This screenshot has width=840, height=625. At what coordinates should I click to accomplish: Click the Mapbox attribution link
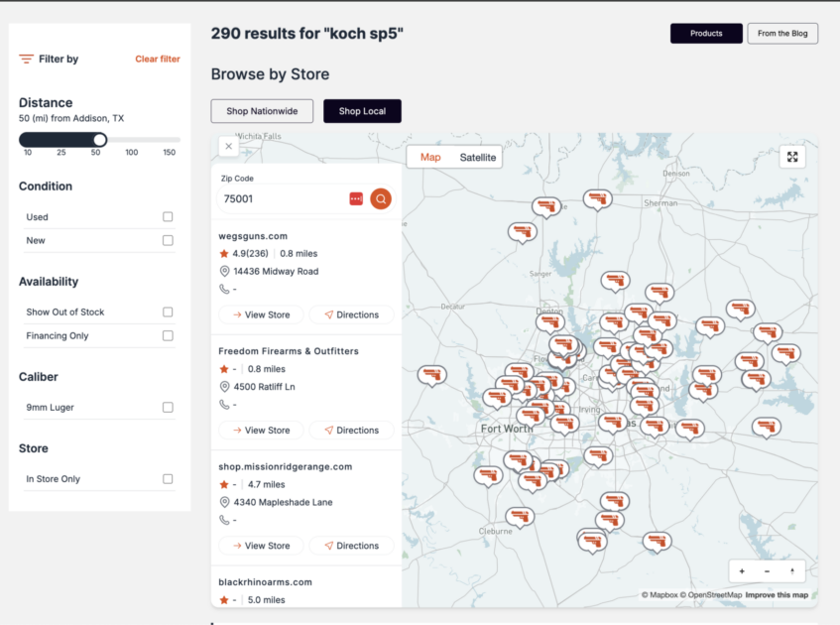(x=660, y=595)
